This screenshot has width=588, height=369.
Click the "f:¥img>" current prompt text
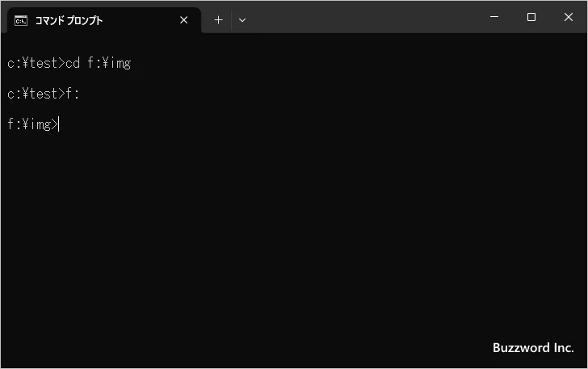[x=32, y=124]
